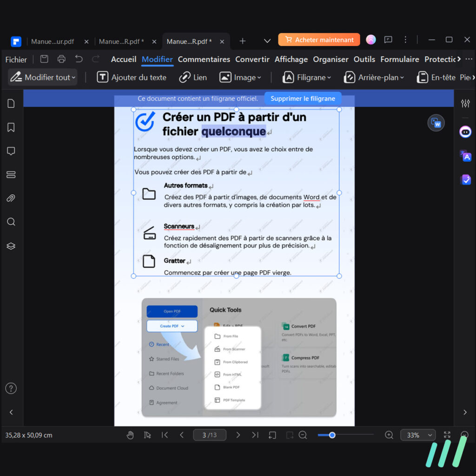Screen dimensions: 476x476
Task: Go to the next page
Action: (238, 435)
